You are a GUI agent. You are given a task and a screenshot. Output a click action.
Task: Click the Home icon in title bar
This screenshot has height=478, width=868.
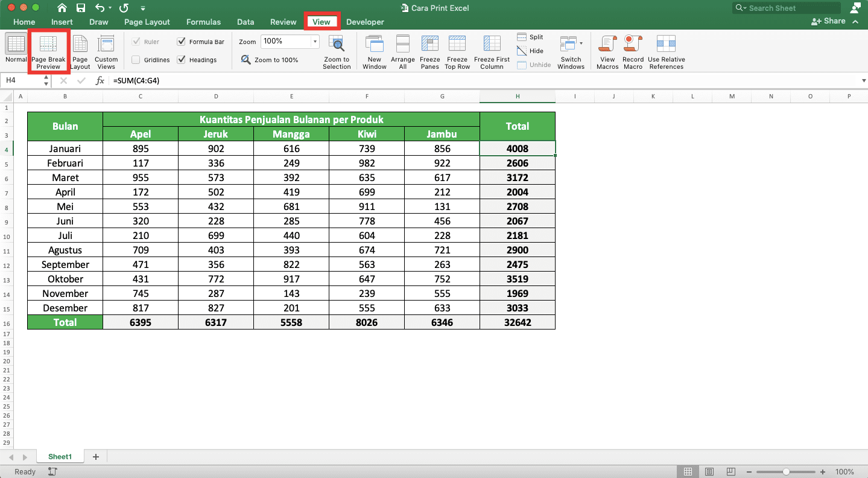click(x=62, y=8)
